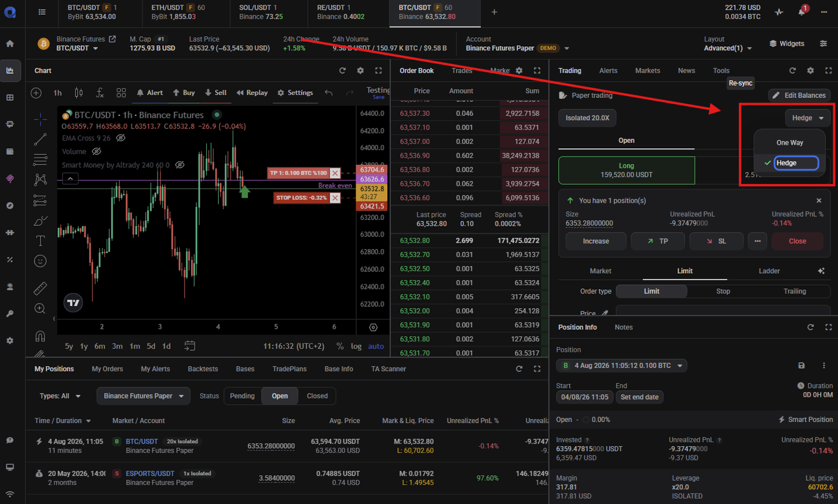This screenshot has height=504, width=838.
Task: Show Pending positions status filter
Action: click(x=242, y=396)
